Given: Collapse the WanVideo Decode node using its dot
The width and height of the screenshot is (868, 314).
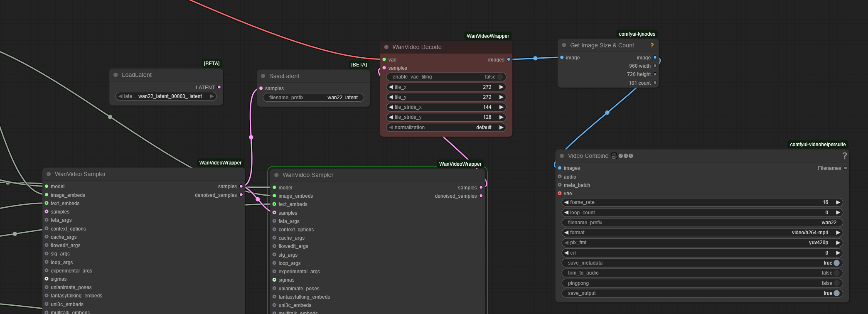Looking at the screenshot, I should click(x=386, y=47).
